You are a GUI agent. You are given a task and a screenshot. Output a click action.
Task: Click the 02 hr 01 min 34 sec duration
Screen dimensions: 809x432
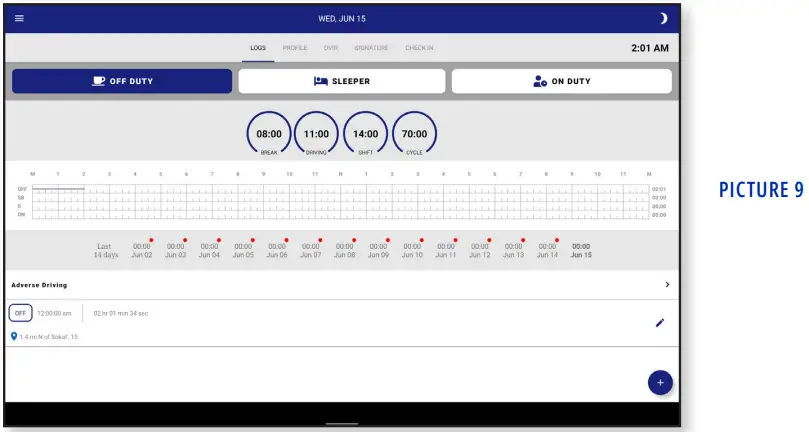coord(121,313)
